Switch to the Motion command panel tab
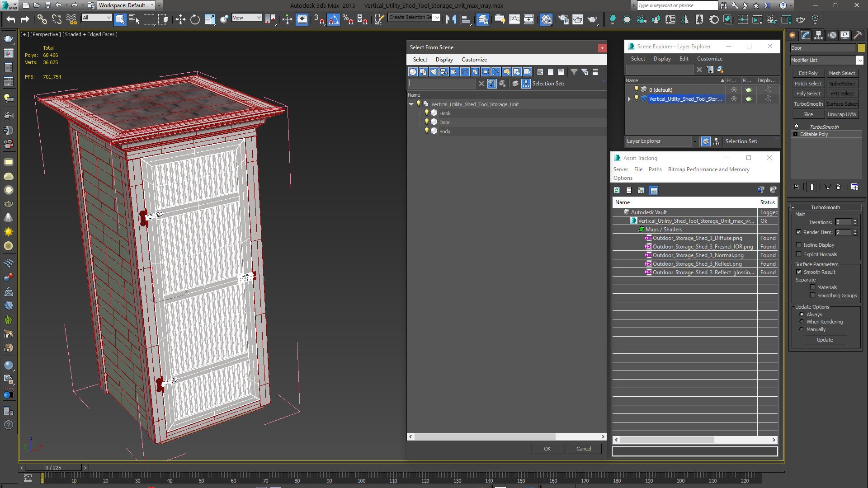This screenshot has width=868, height=488. tap(832, 35)
